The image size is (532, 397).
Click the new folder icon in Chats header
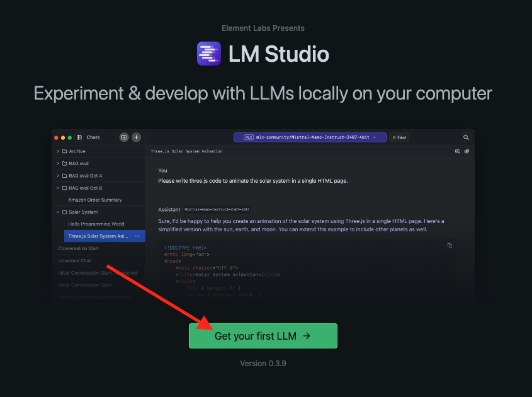pos(124,137)
